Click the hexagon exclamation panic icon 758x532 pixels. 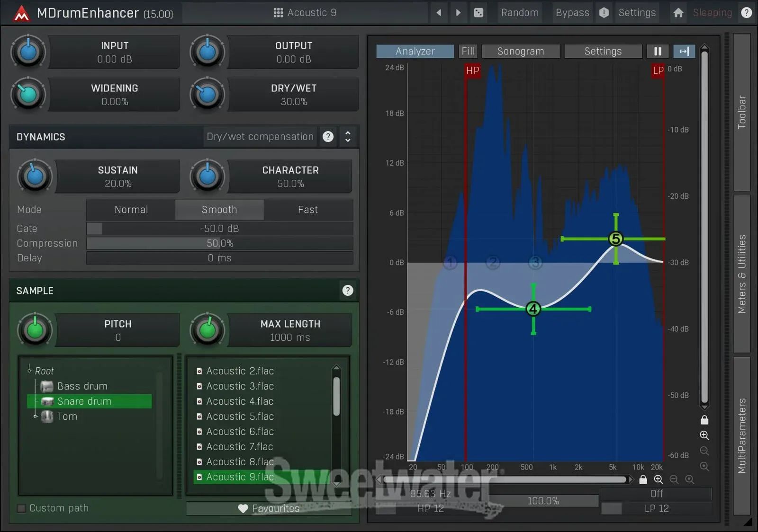[x=604, y=13]
